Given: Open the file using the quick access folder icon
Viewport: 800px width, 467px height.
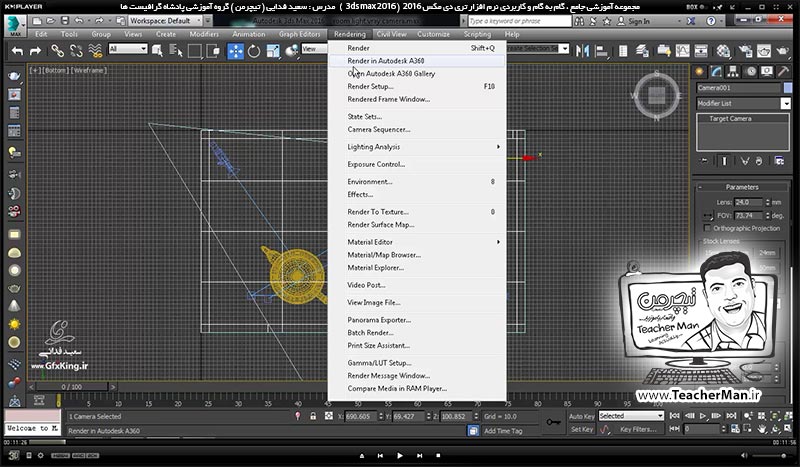Looking at the screenshot, I should [x=51, y=21].
